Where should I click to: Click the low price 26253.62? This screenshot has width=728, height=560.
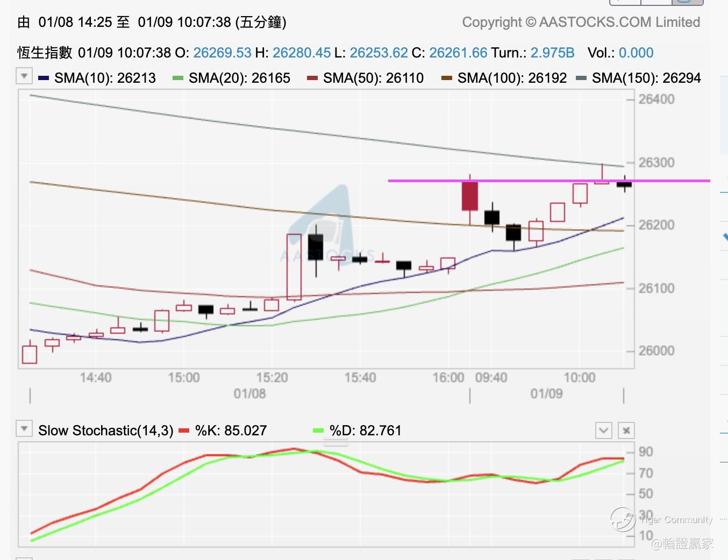(x=379, y=53)
